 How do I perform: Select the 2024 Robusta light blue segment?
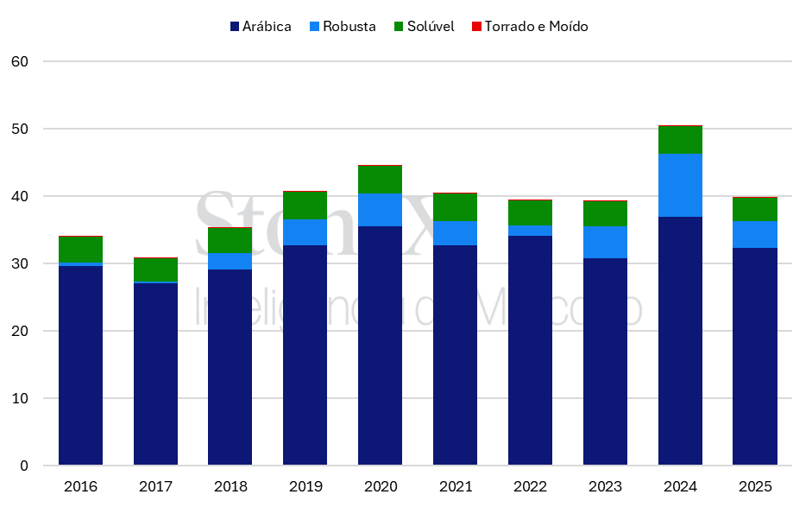click(x=681, y=185)
